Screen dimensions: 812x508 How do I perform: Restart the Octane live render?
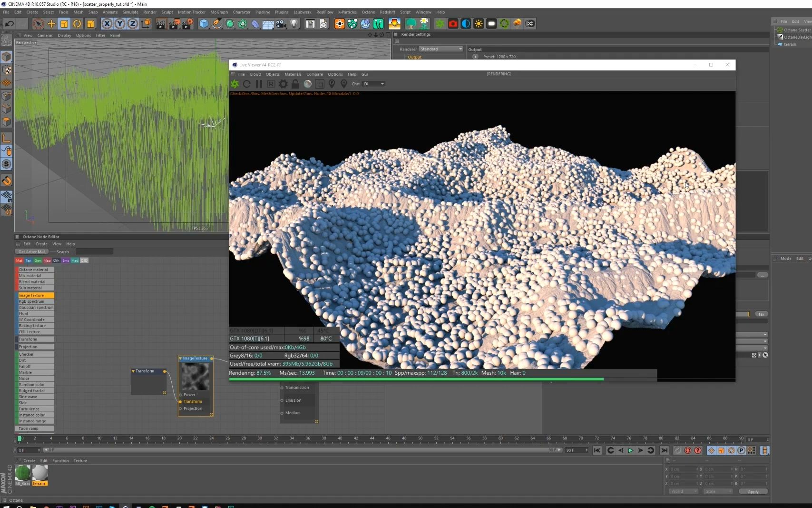247,84
